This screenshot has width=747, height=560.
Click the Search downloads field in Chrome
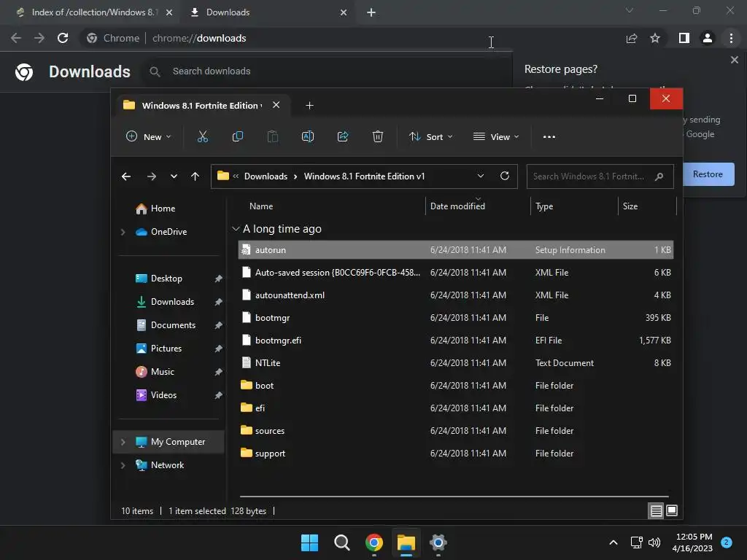(329, 71)
